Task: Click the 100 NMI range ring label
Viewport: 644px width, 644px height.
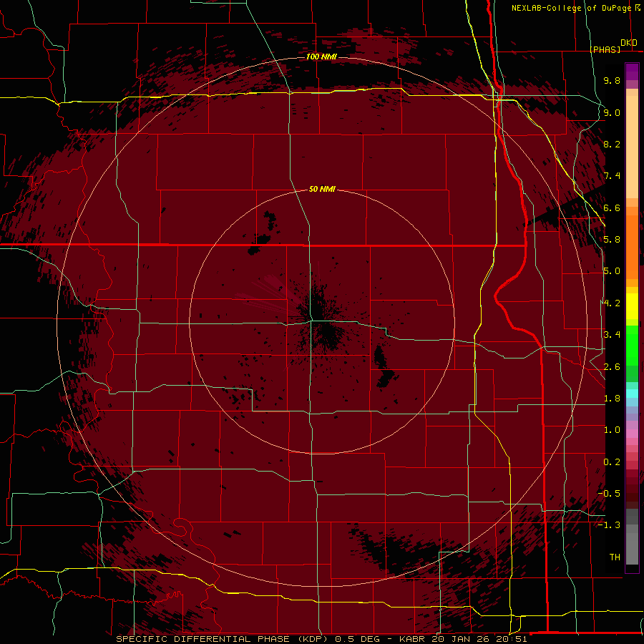Action: coord(321,57)
